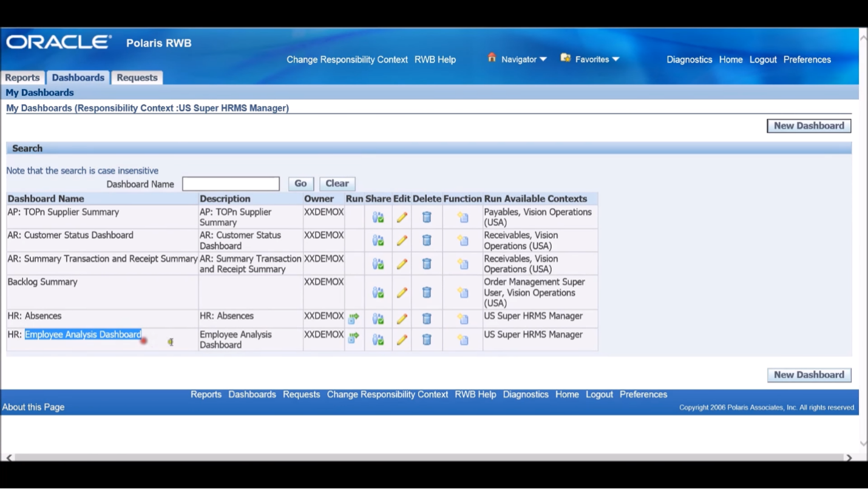The image size is (868, 491).
Task: Open Change Responsibility Context in header
Action: [347, 59]
